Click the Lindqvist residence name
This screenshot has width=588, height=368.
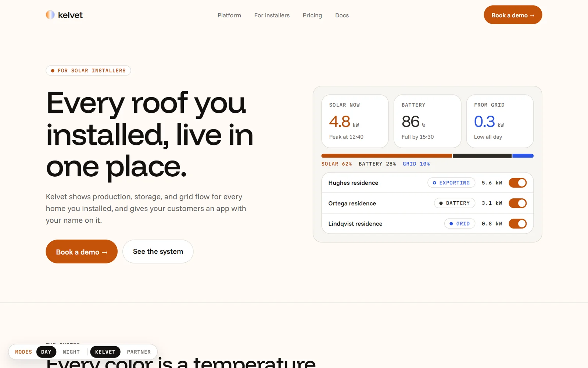[355, 224]
